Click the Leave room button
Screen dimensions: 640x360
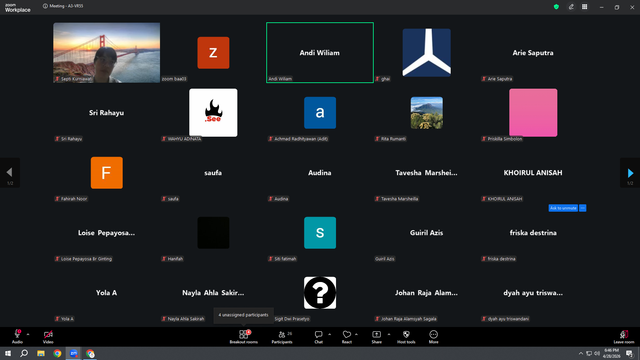(624, 336)
